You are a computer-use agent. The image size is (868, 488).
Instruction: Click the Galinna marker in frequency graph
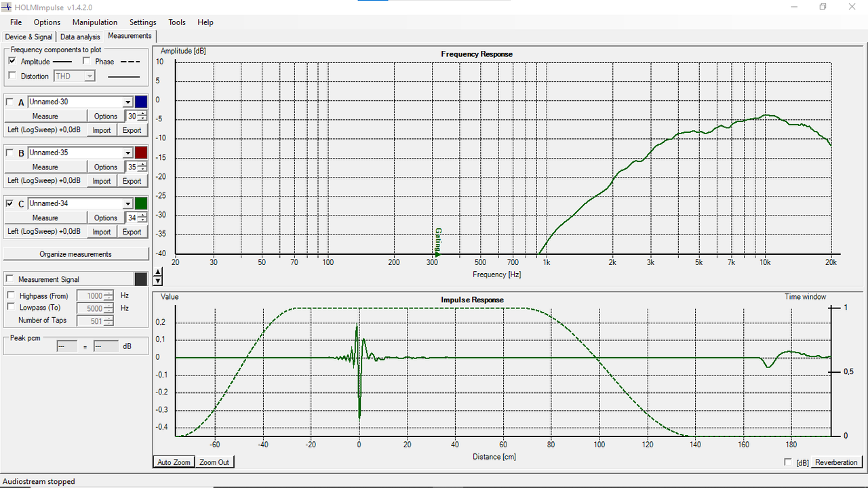point(438,242)
